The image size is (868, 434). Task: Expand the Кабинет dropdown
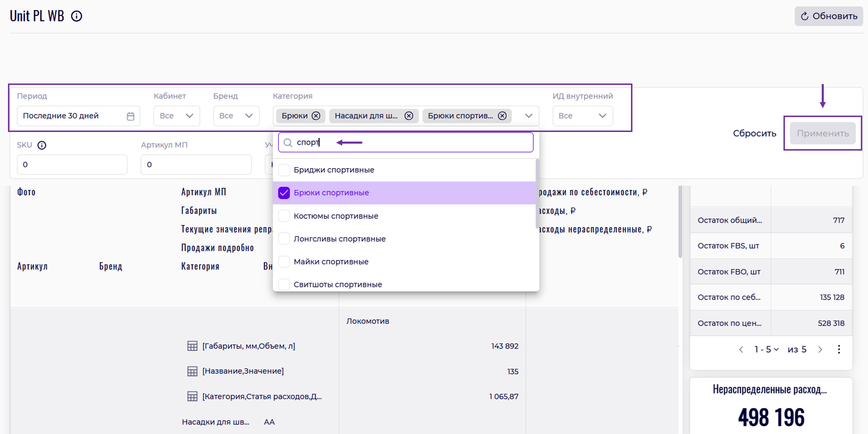[177, 116]
